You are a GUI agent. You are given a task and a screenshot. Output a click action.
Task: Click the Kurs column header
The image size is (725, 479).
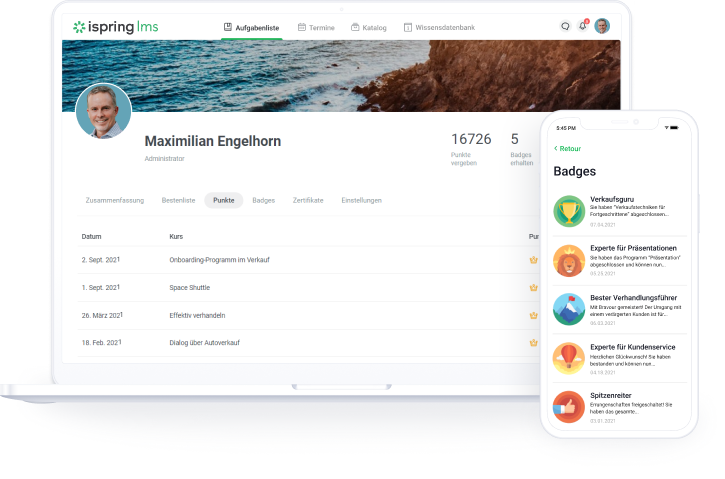[176, 236]
